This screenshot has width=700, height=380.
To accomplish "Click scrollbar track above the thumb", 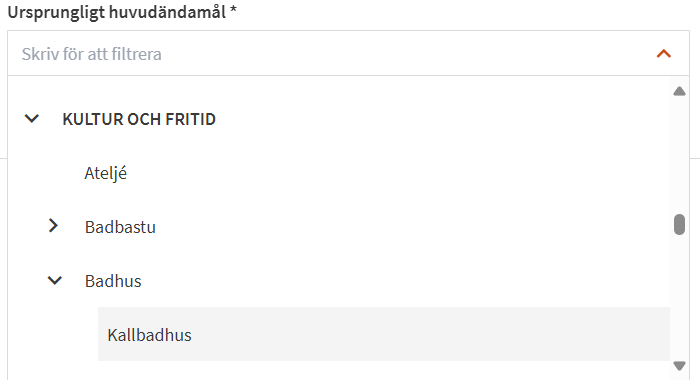I will [679, 154].
